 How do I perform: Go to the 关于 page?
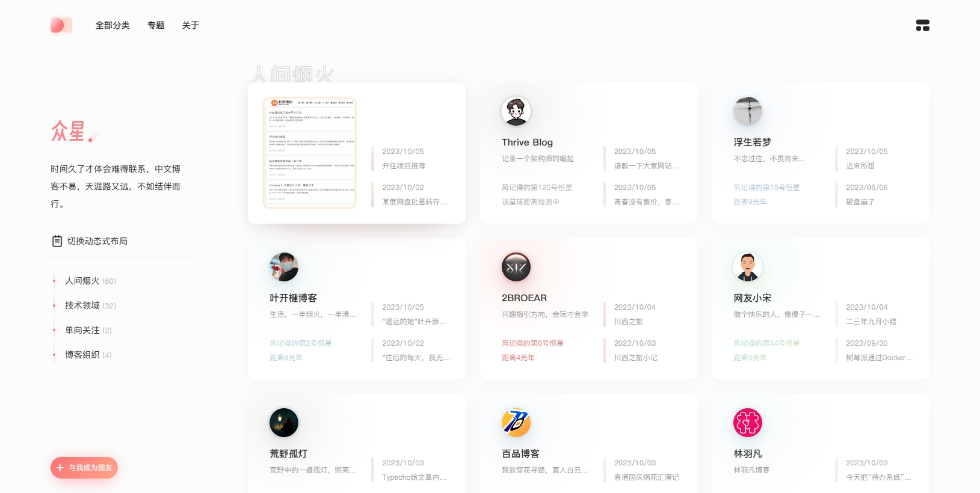click(x=190, y=25)
